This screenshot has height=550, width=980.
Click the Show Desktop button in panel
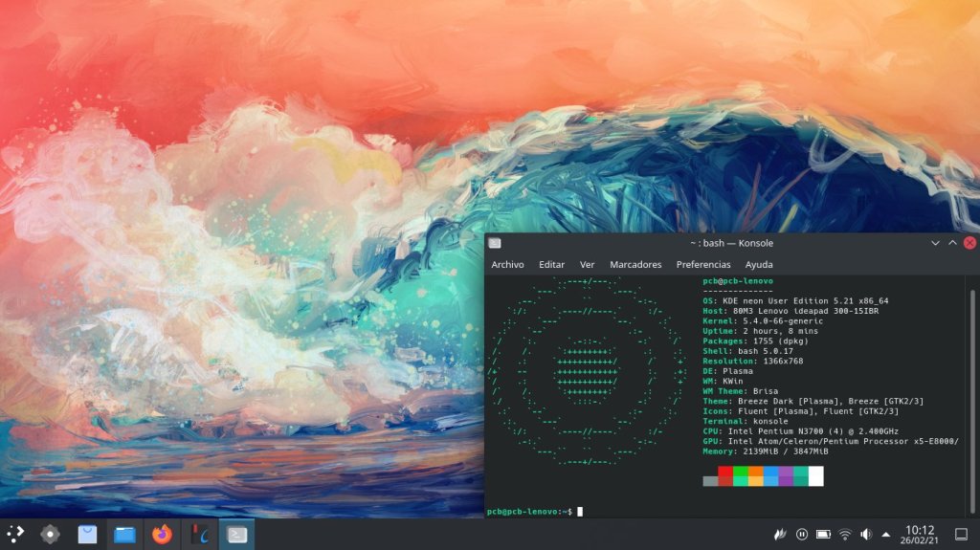point(961,534)
